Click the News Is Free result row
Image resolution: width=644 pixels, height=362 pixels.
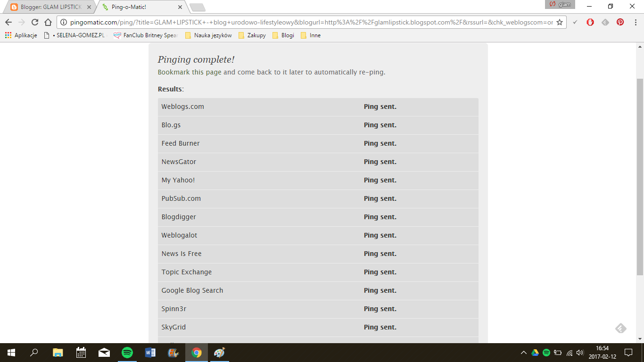tap(318, 254)
